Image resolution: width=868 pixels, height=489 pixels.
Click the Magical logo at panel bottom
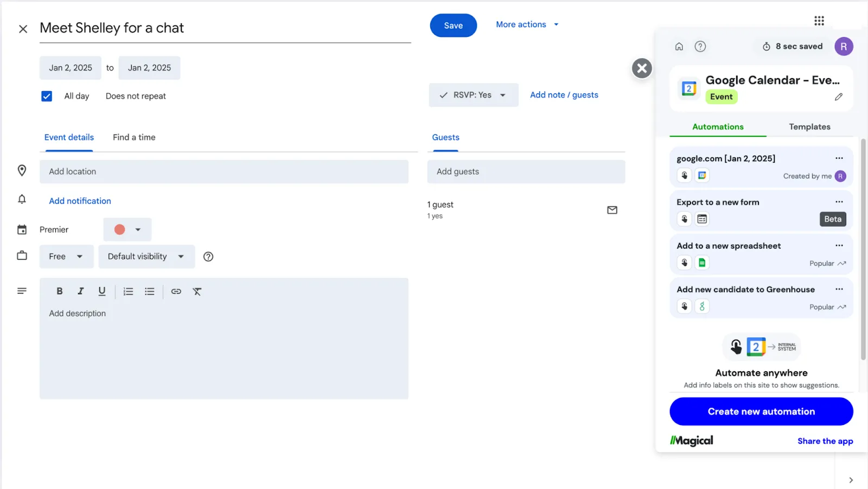(692, 441)
